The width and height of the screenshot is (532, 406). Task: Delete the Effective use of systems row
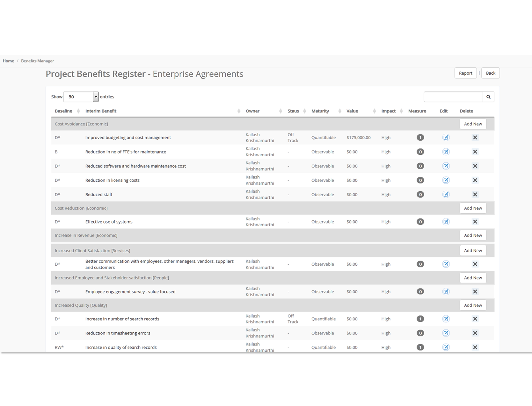pyautogui.click(x=475, y=222)
